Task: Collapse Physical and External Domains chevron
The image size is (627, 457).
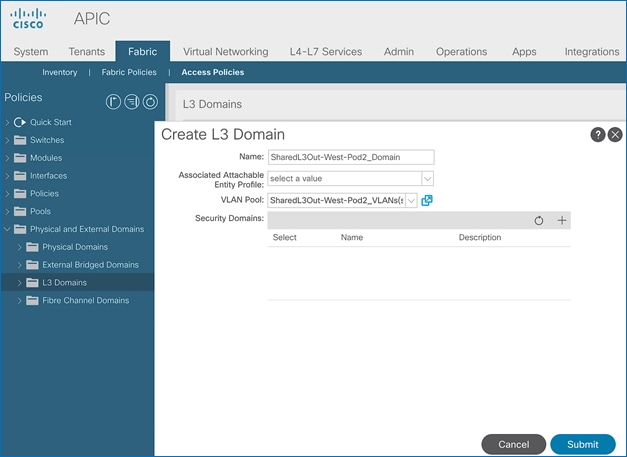Action: click(7, 229)
